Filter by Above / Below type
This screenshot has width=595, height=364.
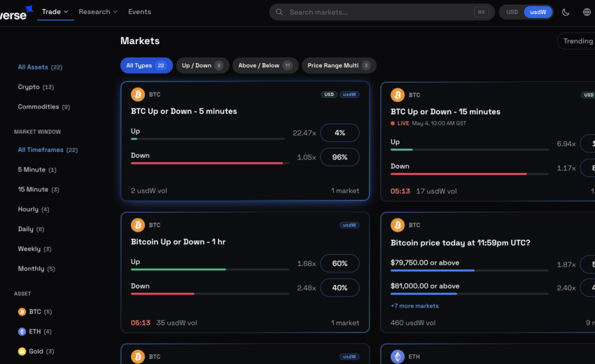(x=265, y=65)
